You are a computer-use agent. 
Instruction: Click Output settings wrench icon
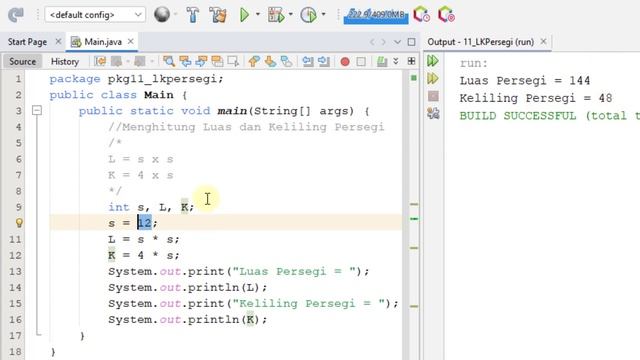[x=433, y=113]
